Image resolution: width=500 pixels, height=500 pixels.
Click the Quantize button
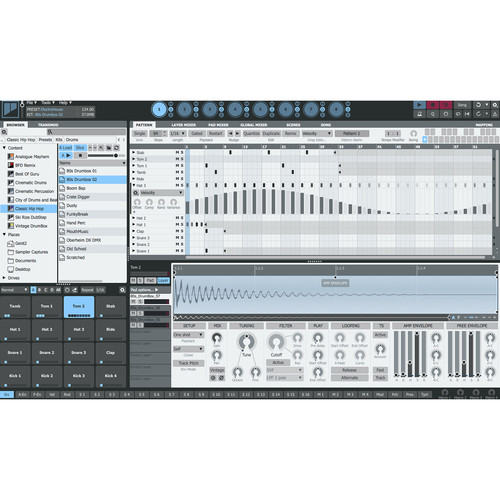click(251, 133)
